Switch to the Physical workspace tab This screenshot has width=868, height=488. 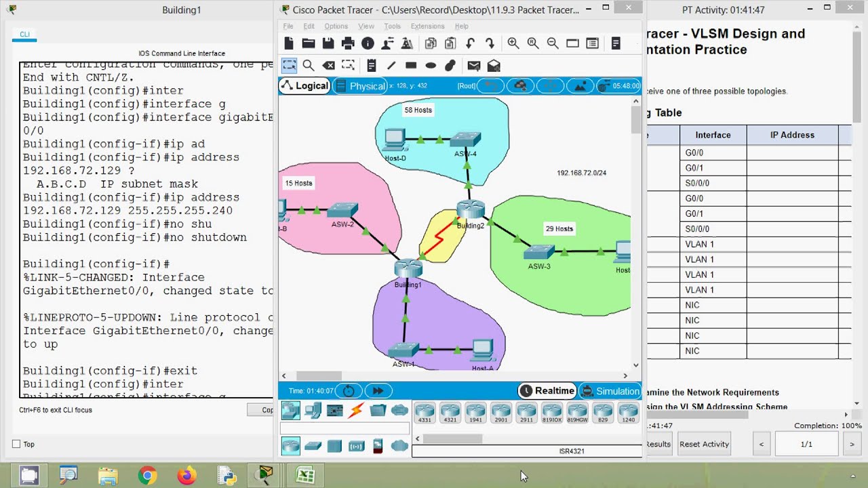[x=360, y=86]
